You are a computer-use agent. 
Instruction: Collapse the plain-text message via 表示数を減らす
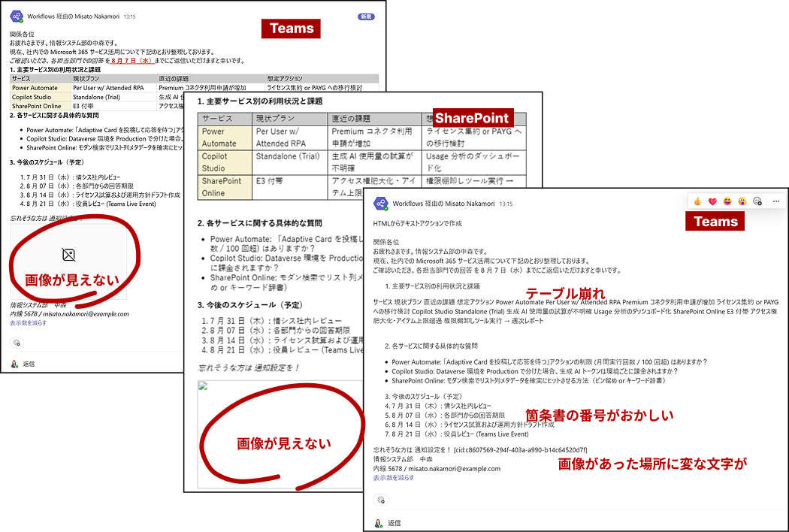click(x=393, y=478)
